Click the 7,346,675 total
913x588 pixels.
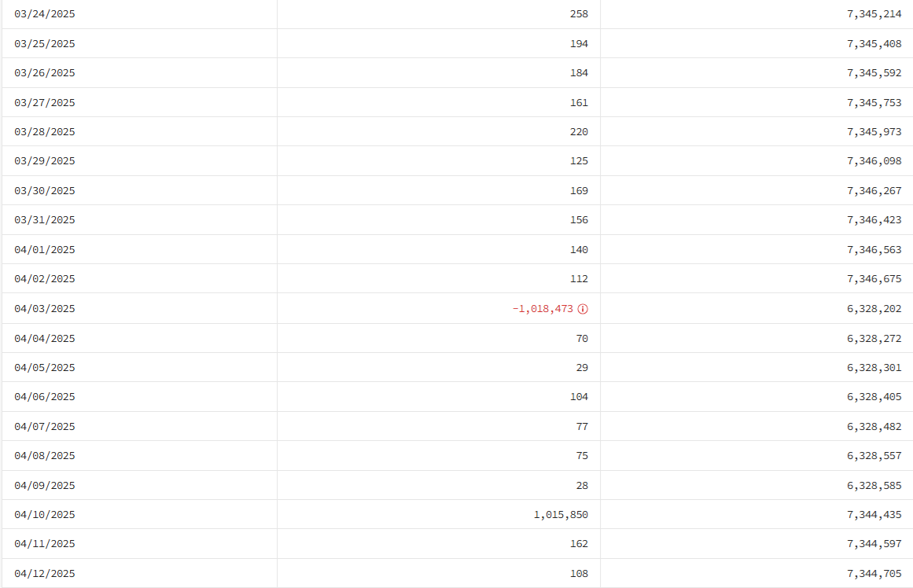pos(874,279)
